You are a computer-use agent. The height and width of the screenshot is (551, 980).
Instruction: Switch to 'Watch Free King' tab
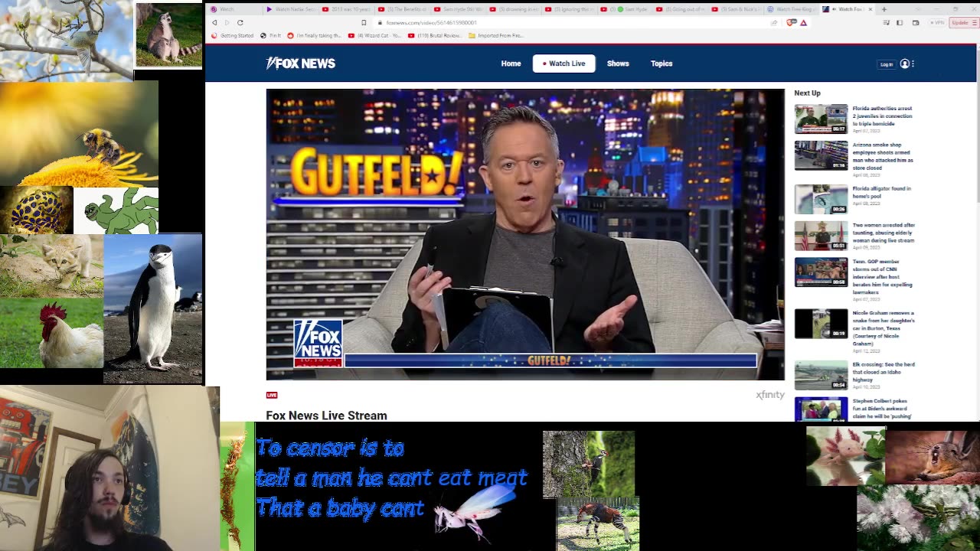pos(791,9)
